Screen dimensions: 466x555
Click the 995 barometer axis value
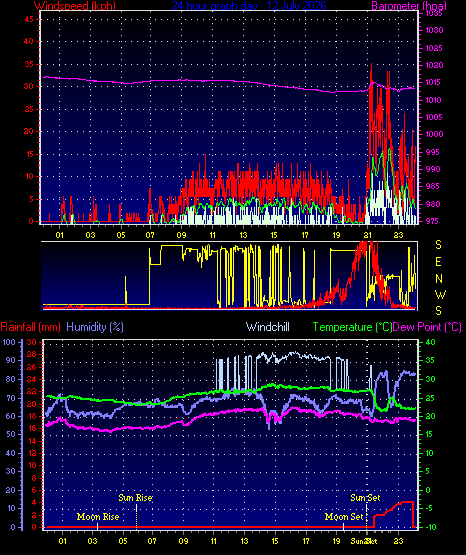(433, 152)
